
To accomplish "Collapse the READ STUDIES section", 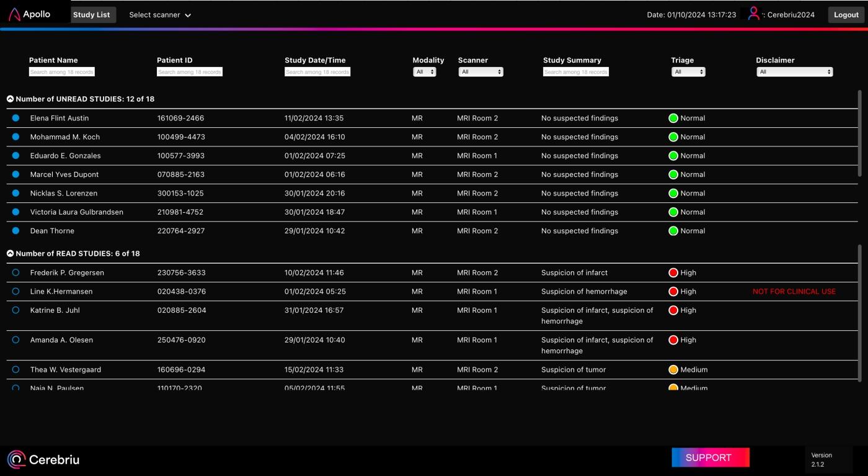I will [10, 253].
